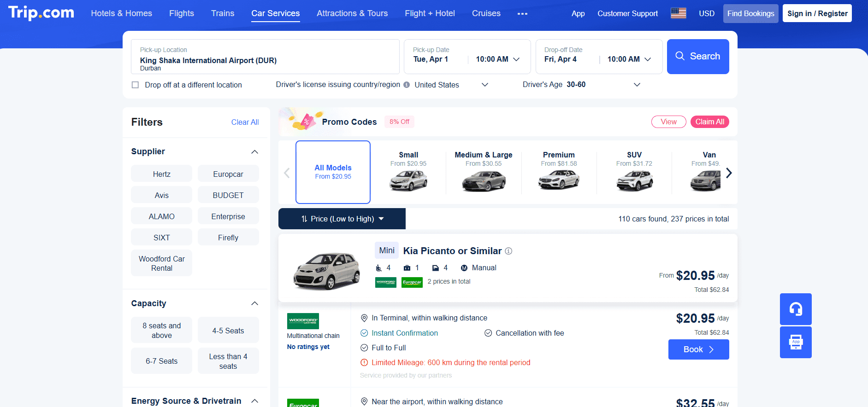Collapse Energy Source & Drivetrain section

[254, 401]
